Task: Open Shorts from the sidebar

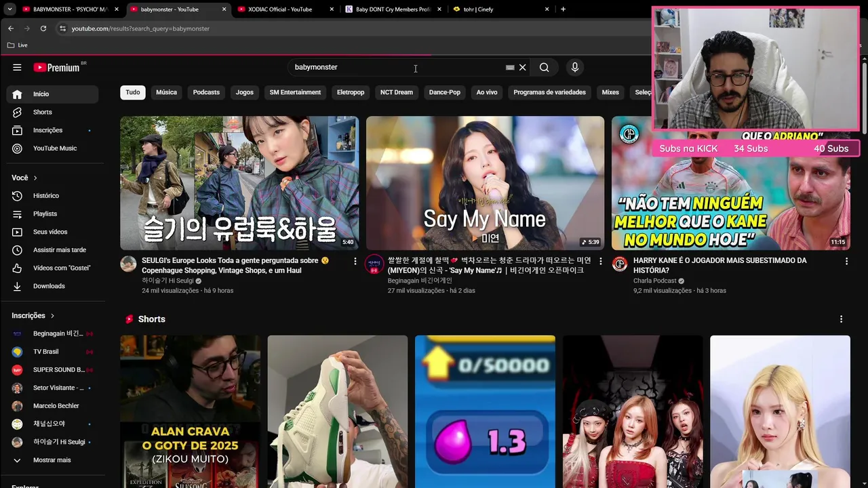Action: point(52,112)
